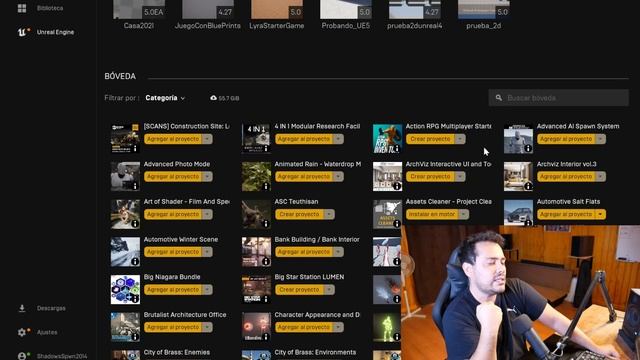Open the Probando_UE5 project thumbnail
The image size is (640, 360).
point(346,9)
